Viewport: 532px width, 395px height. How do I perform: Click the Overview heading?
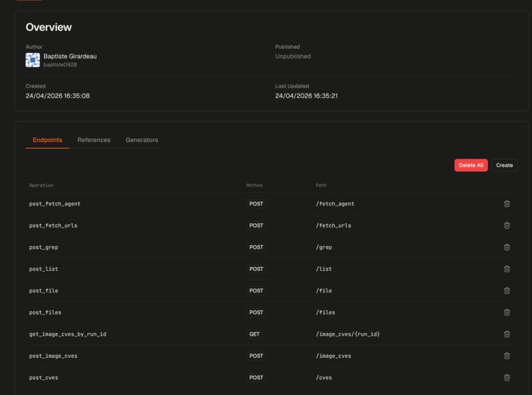pyautogui.click(x=48, y=27)
